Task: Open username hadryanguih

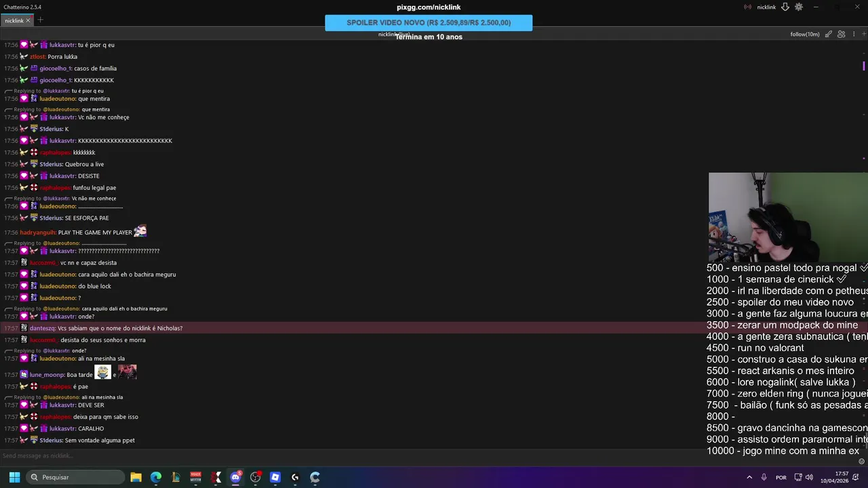Action: point(38,232)
